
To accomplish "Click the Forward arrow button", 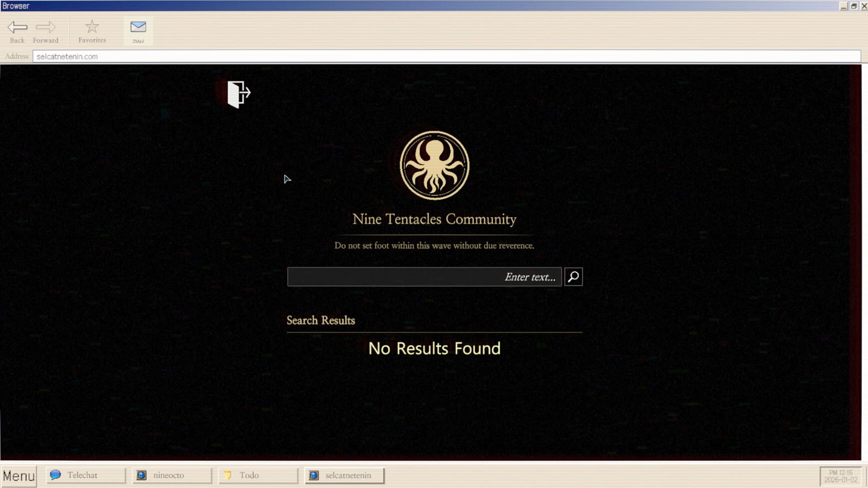I will (x=46, y=32).
